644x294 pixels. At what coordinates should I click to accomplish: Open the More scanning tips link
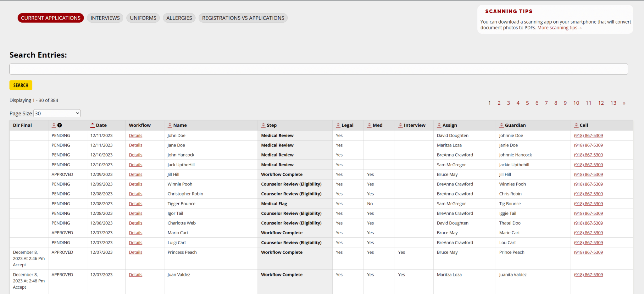(559, 27)
